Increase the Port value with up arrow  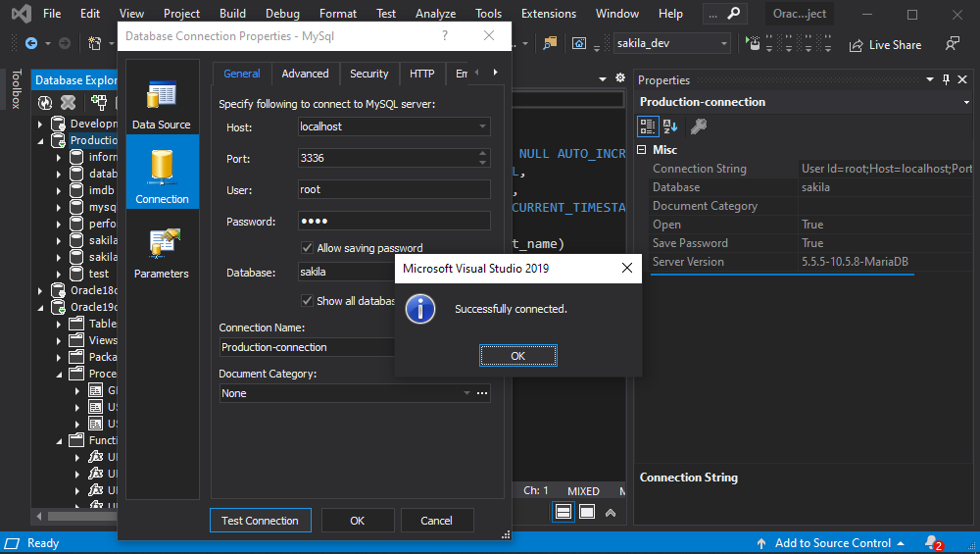tap(482, 154)
